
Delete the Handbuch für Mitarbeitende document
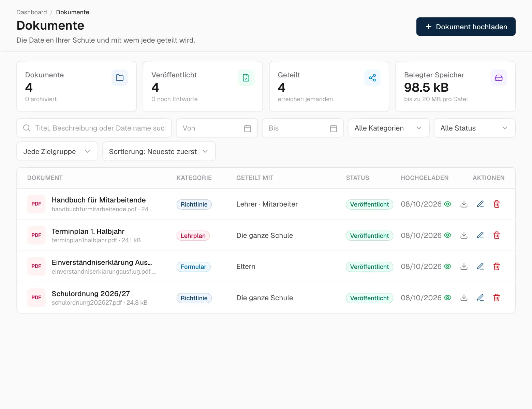(497, 204)
